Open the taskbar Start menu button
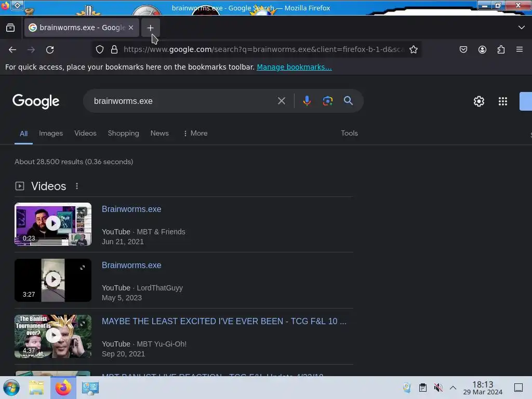Screen dimensions: 532x399 11,388
